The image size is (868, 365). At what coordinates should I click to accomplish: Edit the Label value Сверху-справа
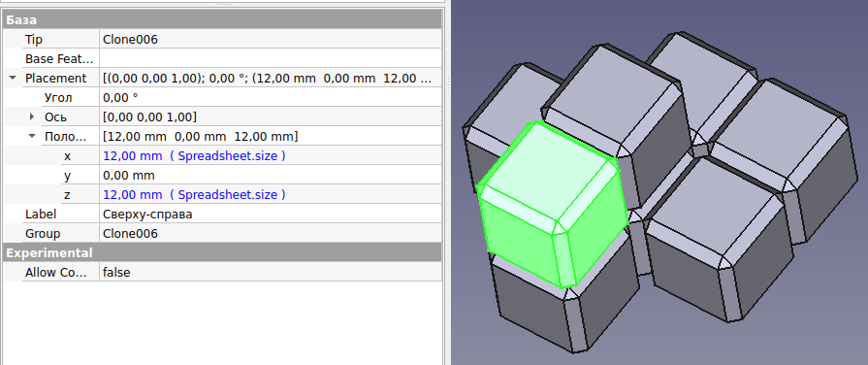coord(271,215)
